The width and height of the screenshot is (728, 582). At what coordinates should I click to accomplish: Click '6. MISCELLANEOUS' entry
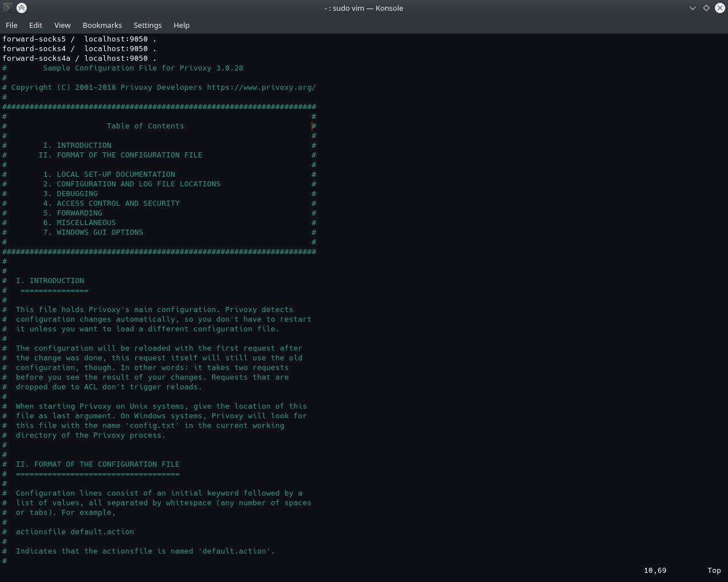[80, 223]
